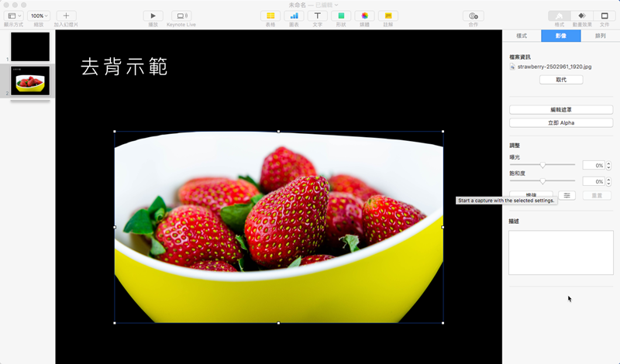
Task: Add a text box with the 文字 icon
Action: (x=318, y=15)
